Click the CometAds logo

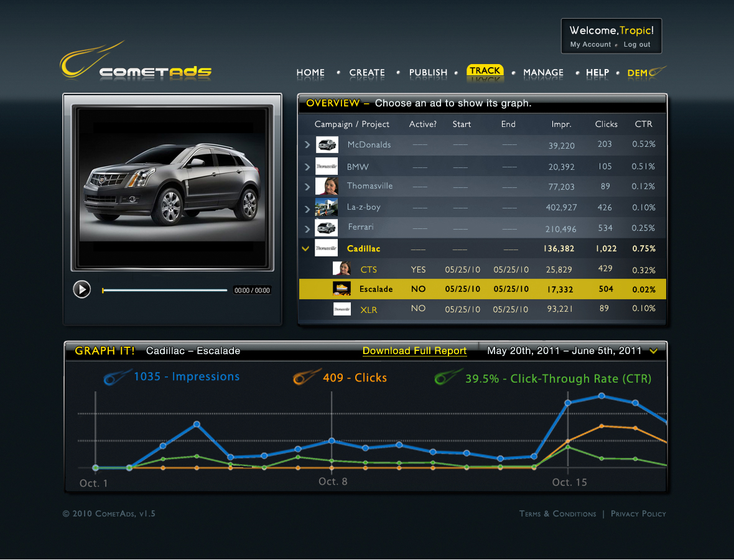[136, 62]
